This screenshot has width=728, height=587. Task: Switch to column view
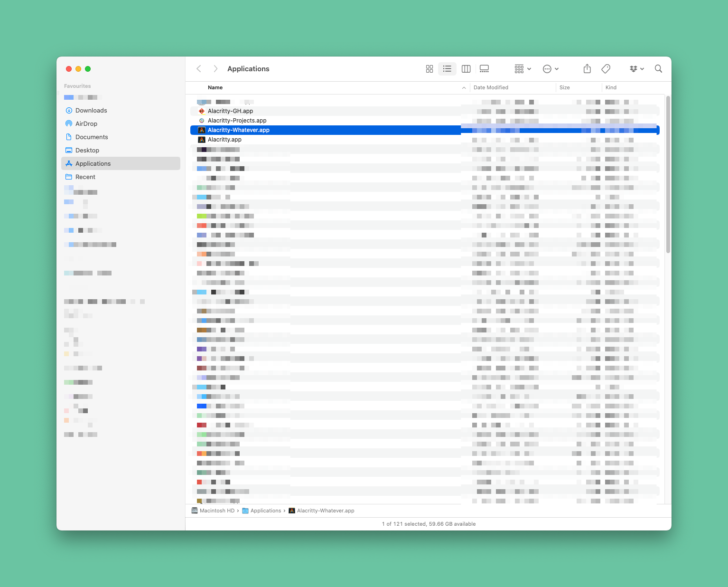pyautogui.click(x=466, y=68)
